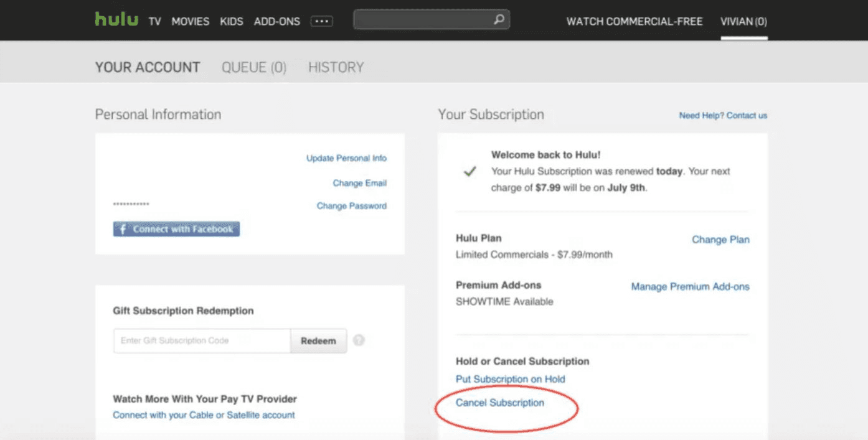Viewport: 868px width, 440px height.
Task: Click the Redeem button
Action: (318, 341)
